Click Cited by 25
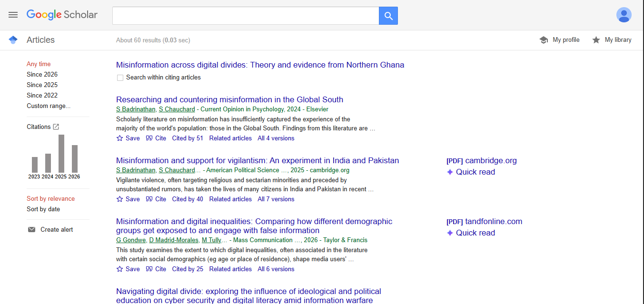 188,269
